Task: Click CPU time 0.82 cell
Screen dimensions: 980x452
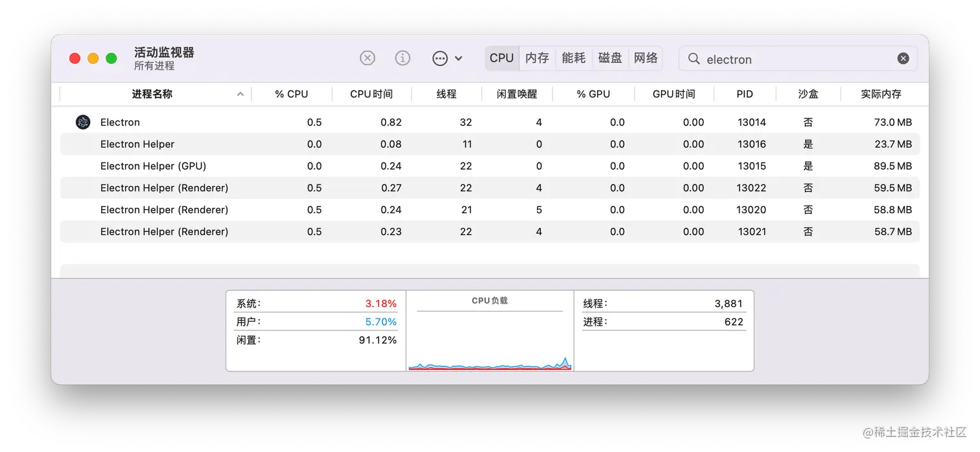Action: click(x=391, y=122)
